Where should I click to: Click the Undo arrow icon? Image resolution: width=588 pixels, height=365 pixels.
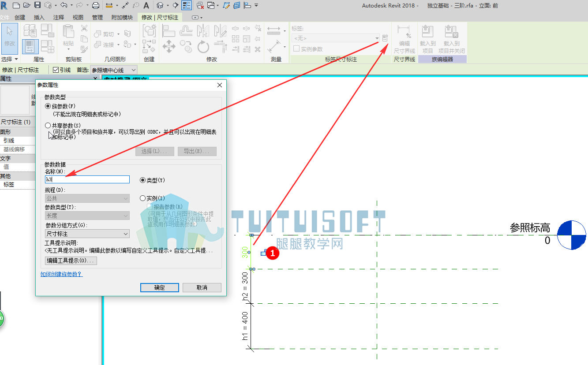coord(63,5)
